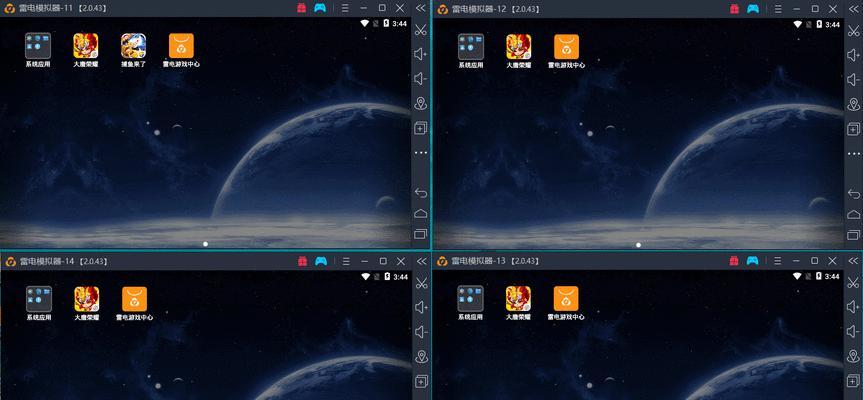
Task: Click recent apps button in emulator 11
Action: [x=421, y=234]
